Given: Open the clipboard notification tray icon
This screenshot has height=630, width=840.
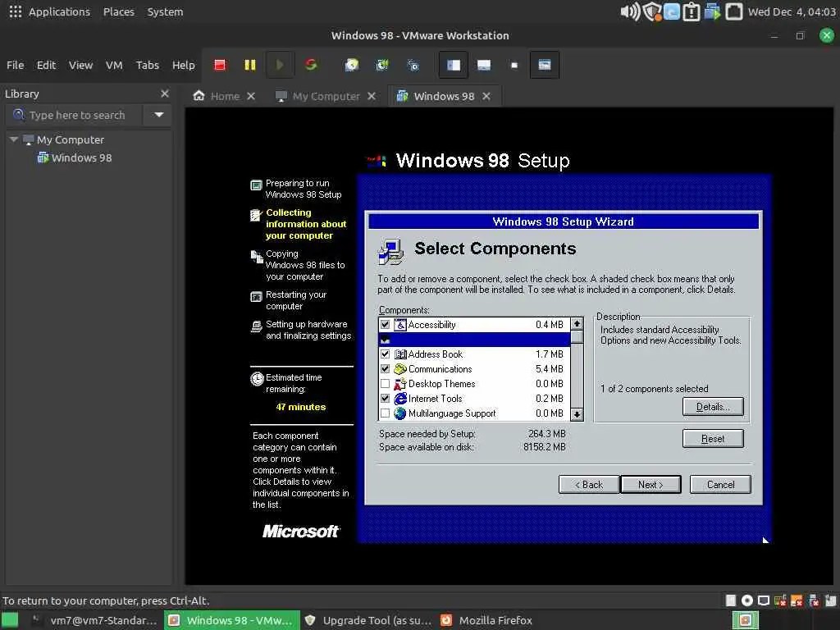Looking at the screenshot, I should 691,11.
